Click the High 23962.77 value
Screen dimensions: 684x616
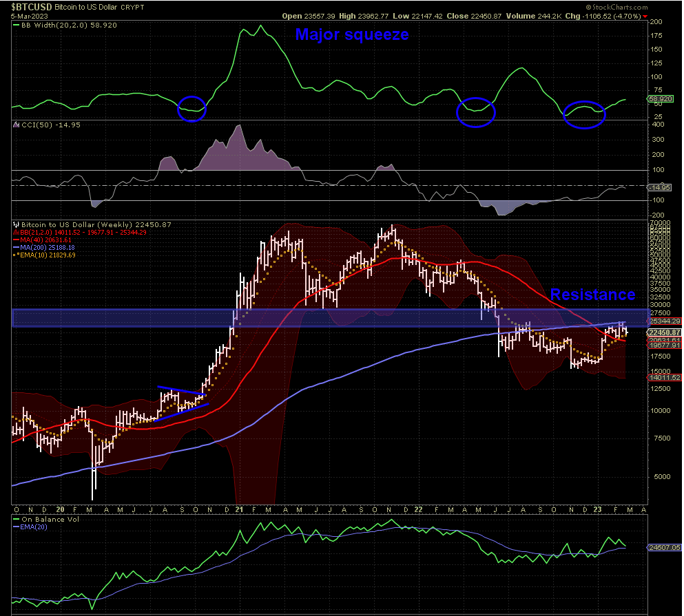tap(364, 16)
